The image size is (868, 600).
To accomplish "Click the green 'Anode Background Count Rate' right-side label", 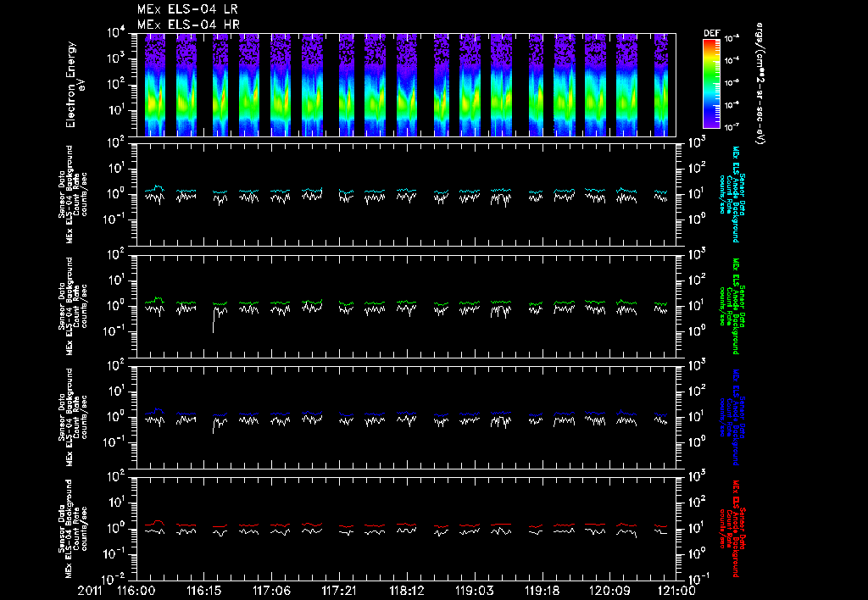I will click(732, 306).
